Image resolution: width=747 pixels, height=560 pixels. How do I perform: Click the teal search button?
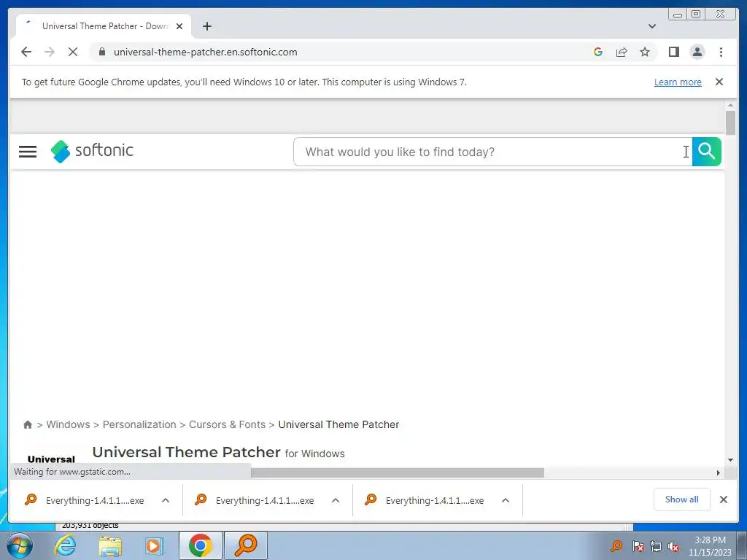(x=706, y=152)
